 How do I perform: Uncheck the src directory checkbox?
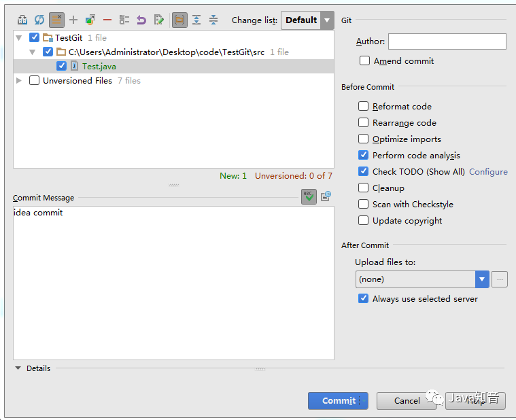coord(48,52)
